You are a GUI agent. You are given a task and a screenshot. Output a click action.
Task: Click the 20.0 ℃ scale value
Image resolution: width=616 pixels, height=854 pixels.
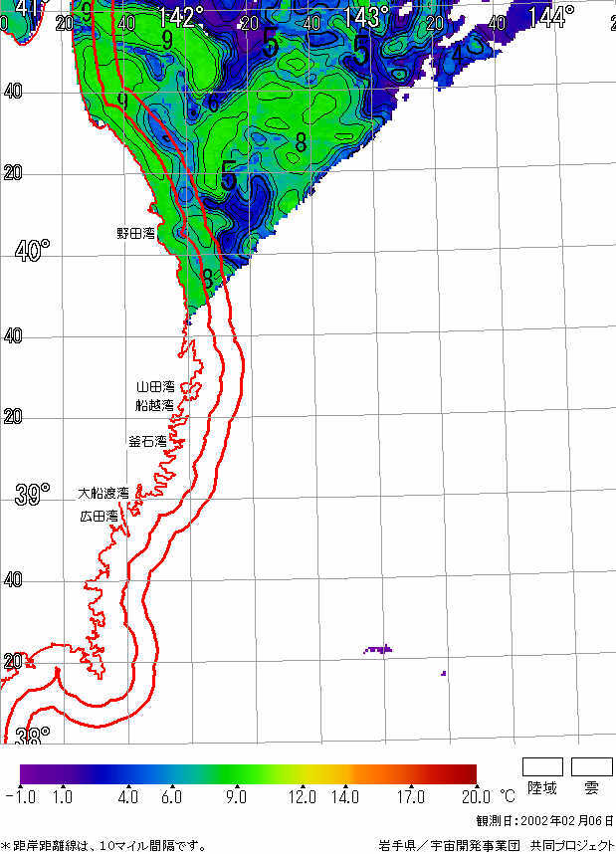click(489, 797)
